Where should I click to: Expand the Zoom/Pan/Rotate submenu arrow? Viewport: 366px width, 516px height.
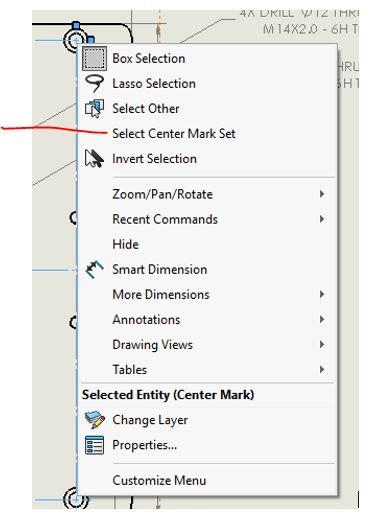click(322, 194)
